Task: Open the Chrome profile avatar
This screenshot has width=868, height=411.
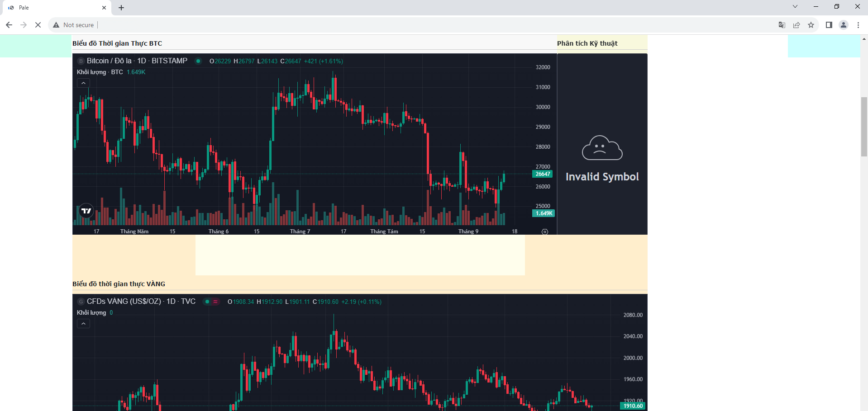Action: 844,25
